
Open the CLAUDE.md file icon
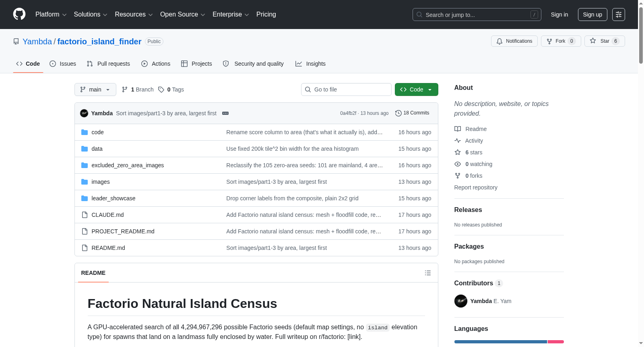85,215
